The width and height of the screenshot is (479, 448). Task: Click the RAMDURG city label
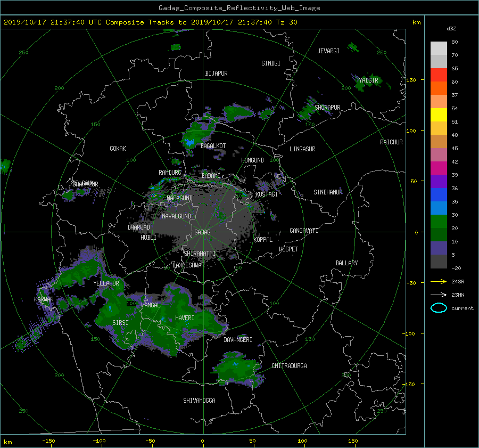click(170, 173)
